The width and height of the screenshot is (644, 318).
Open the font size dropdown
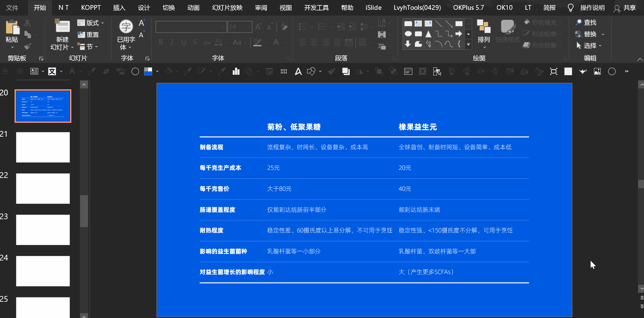[x=249, y=27]
